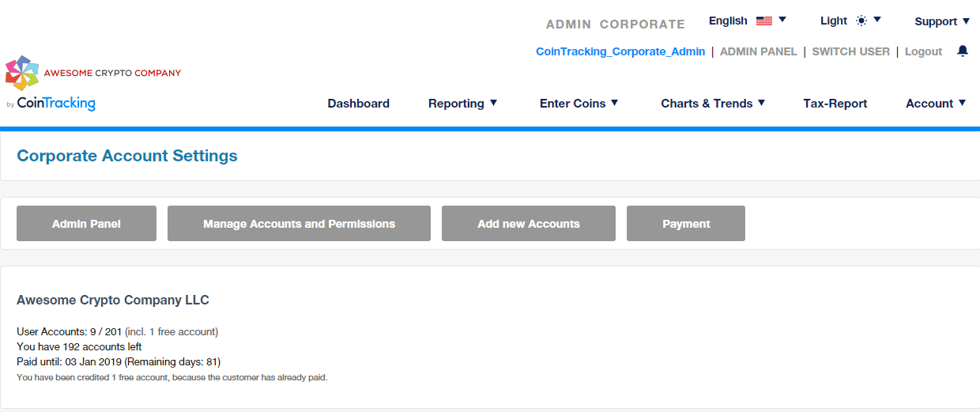Image resolution: width=980 pixels, height=412 pixels.
Task: Click the US flag language icon
Action: [x=764, y=21]
